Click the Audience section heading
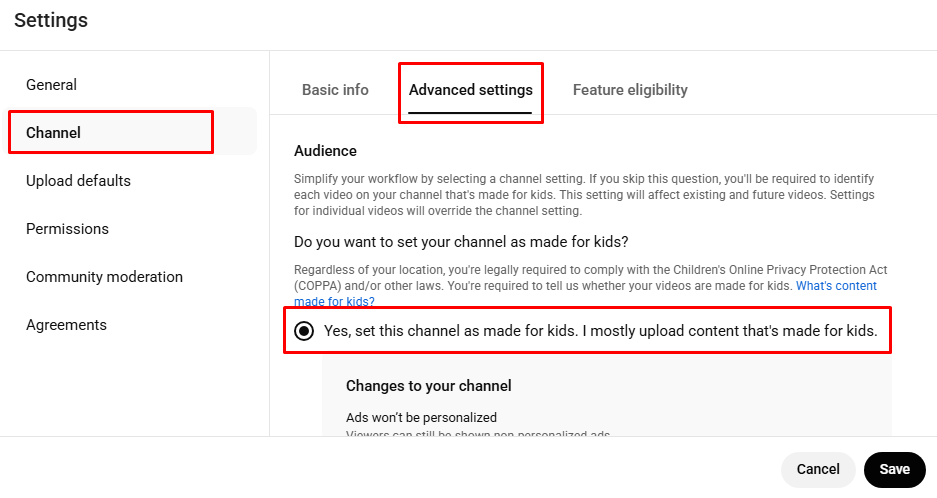This screenshot has height=498, width=937. 325,151
